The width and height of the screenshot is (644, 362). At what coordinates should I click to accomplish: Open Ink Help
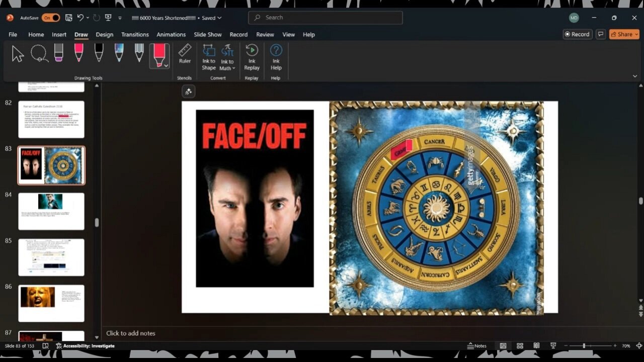tap(276, 57)
